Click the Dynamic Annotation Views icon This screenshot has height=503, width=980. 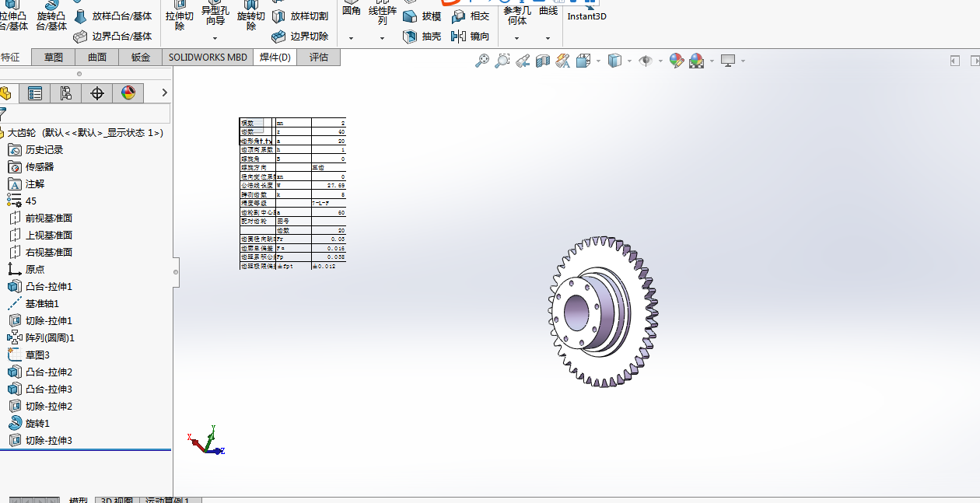click(x=563, y=61)
